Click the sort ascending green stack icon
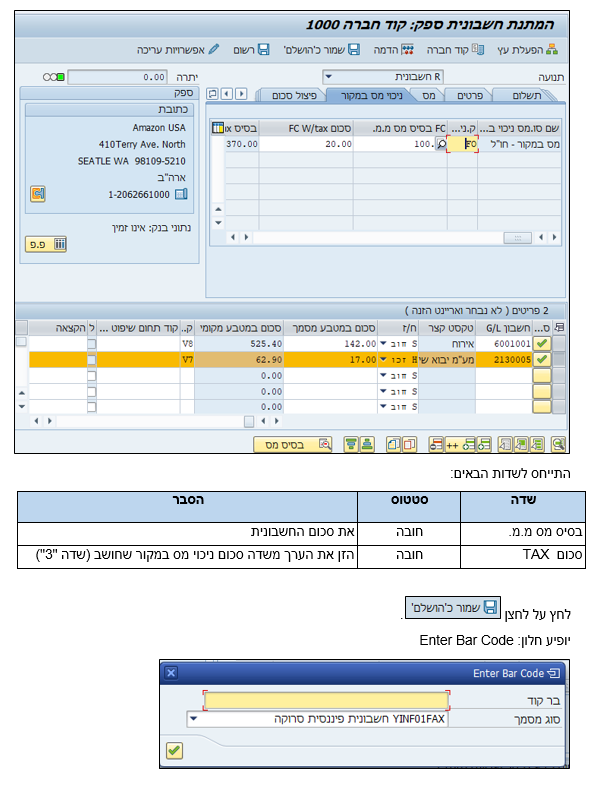This screenshot has height=788, width=601. (367, 444)
